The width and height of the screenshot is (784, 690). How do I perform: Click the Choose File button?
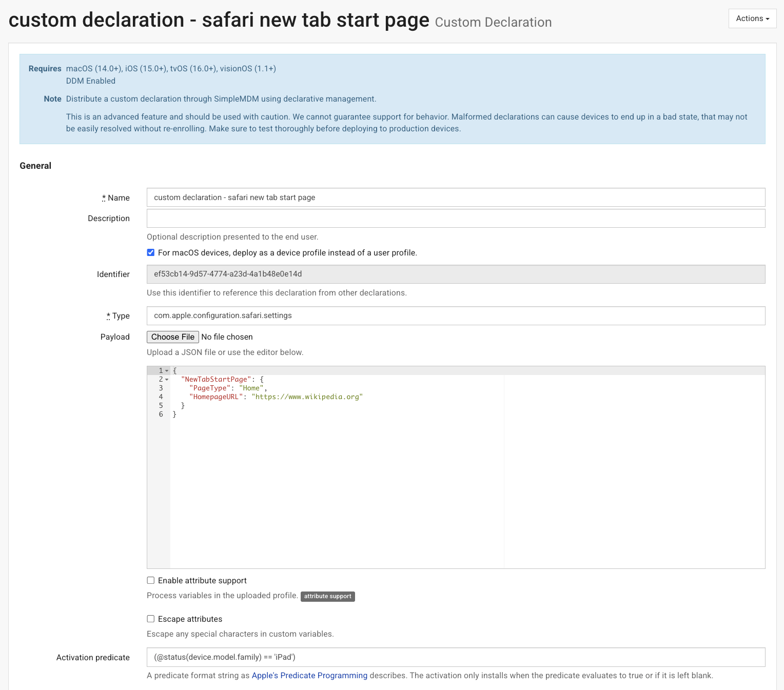click(173, 337)
